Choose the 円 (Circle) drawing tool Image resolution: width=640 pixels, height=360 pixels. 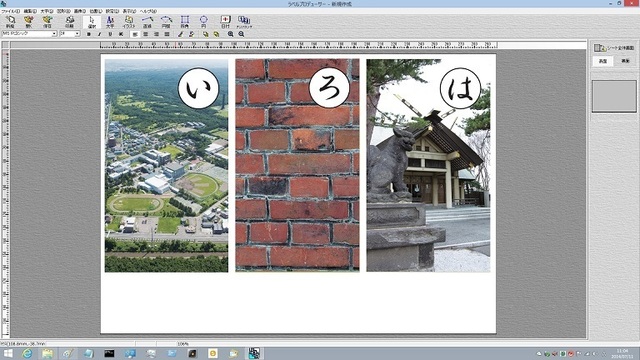pos(203,22)
